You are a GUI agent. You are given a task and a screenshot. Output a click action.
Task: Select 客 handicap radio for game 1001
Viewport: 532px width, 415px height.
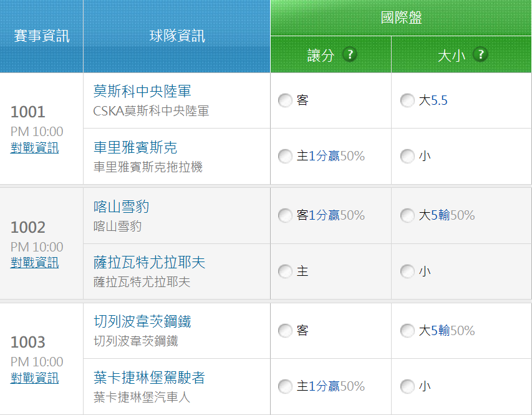pyautogui.click(x=285, y=100)
